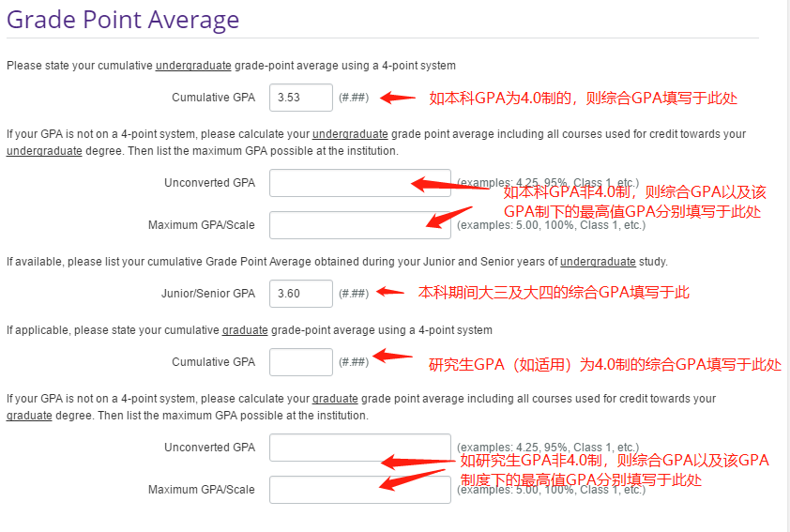
Task: Click the red arrow pointing at the 3.53 field
Action: click(x=398, y=98)
